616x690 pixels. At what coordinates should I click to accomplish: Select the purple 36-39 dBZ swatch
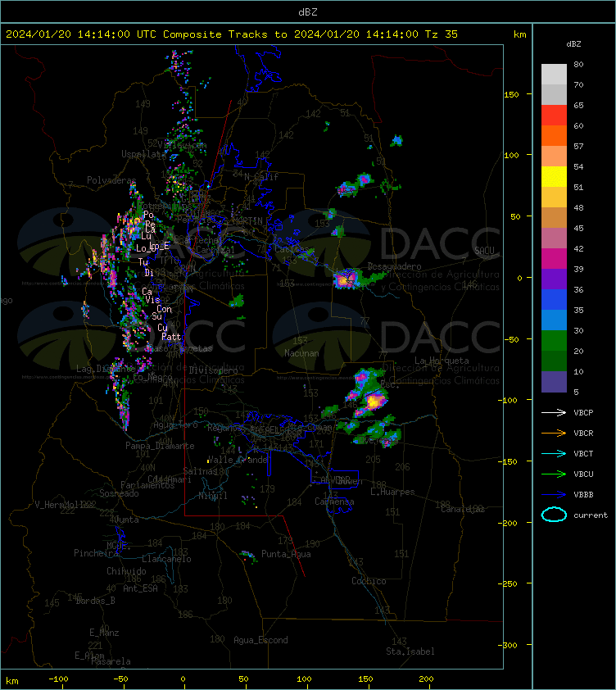554,279
